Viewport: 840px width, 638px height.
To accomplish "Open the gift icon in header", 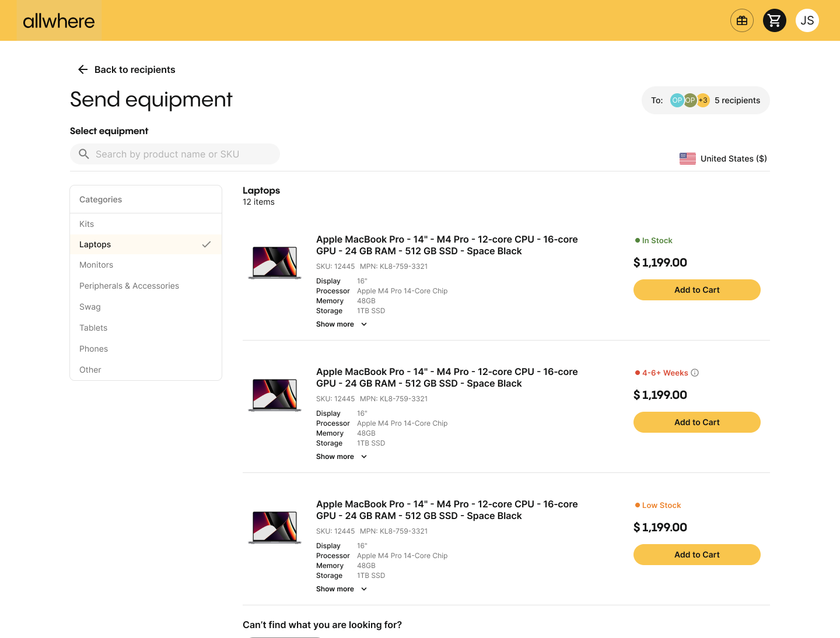I will 741,21.
